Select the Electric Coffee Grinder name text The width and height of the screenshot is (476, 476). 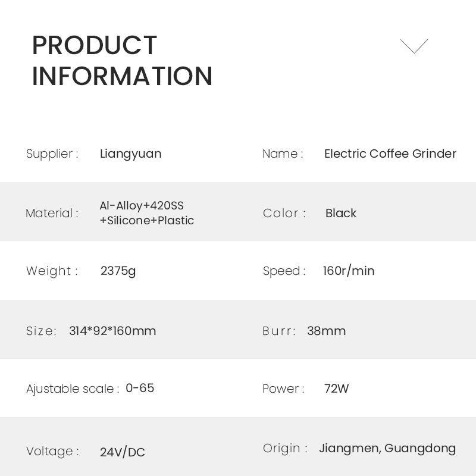(390, 154)
